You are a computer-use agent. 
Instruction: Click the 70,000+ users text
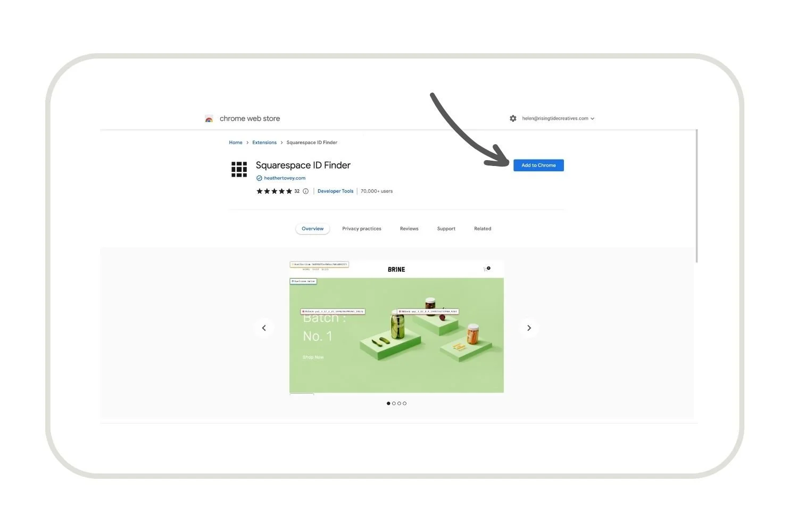click(377, 192)
